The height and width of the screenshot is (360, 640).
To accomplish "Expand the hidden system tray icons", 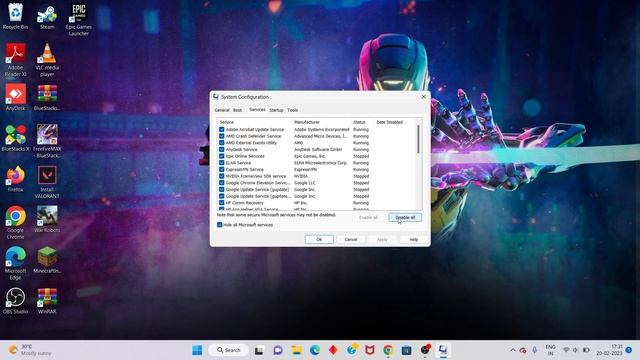I will [x=513, y=350].
